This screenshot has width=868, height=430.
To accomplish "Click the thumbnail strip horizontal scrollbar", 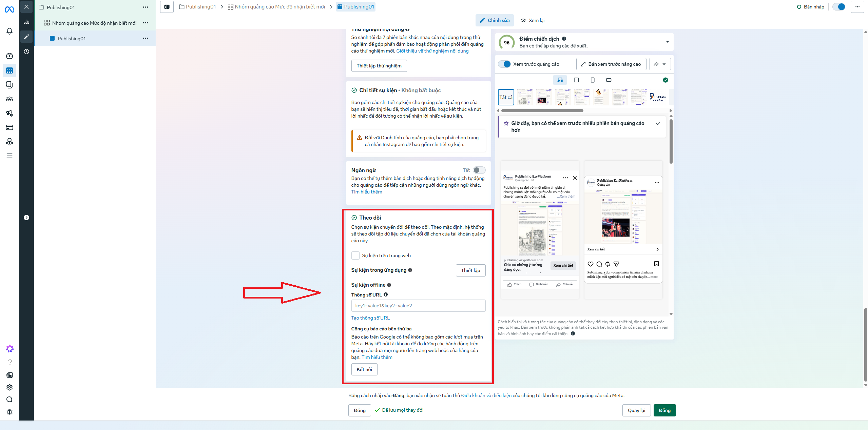I will 542,111.
